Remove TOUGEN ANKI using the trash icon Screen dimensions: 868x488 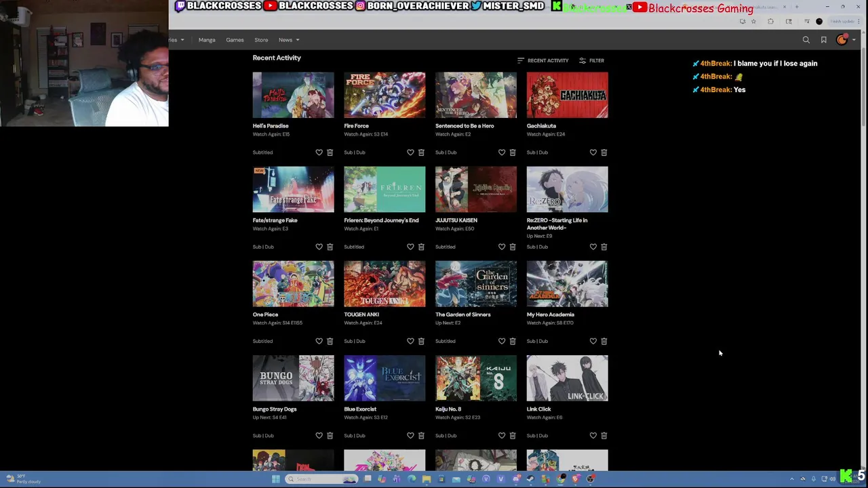tap(421, 341)
